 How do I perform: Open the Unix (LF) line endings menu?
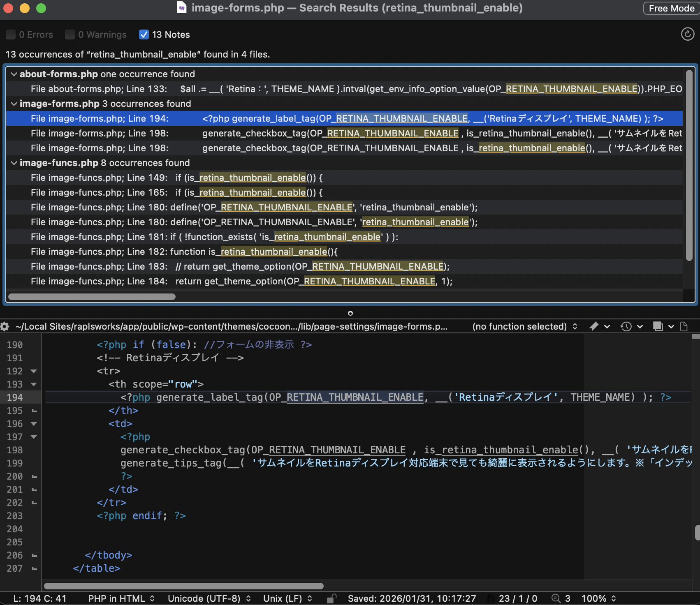[287, 598]
